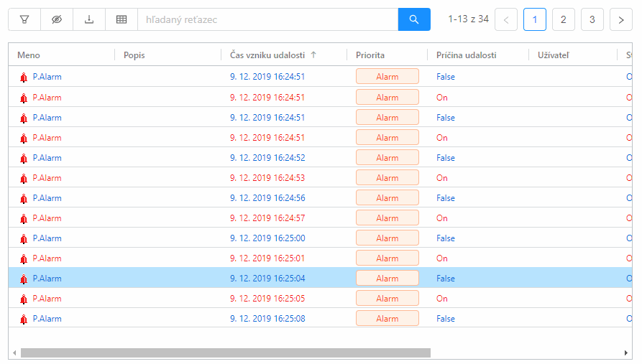Click the Alarm priority badge at 16:25:04
This screenshot has height=364, width=642.
387,279
